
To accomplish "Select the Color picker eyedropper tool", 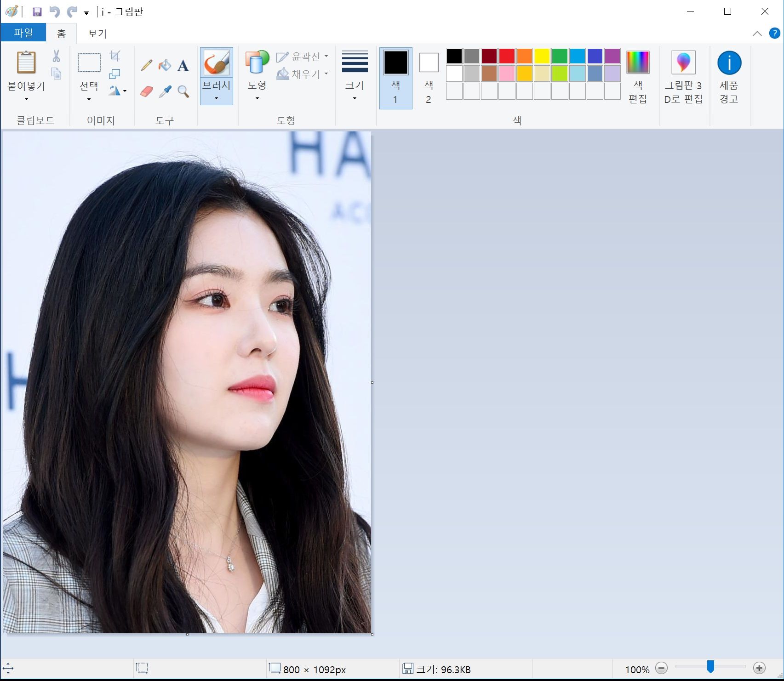I will click(x=165, y=91).
